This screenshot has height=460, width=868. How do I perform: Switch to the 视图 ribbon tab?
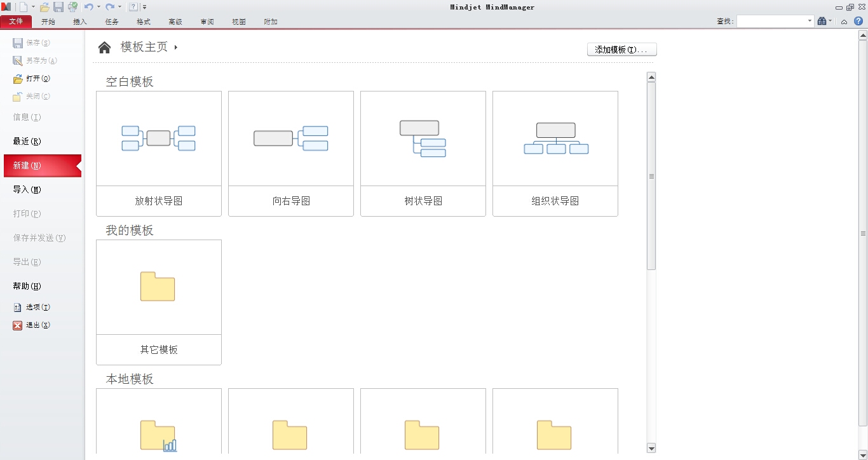coord(239,22)
